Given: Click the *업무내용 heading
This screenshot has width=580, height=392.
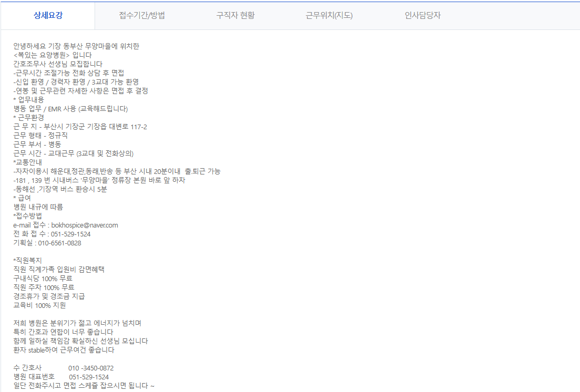Looking at the screenshot, I should click(28, 100).
